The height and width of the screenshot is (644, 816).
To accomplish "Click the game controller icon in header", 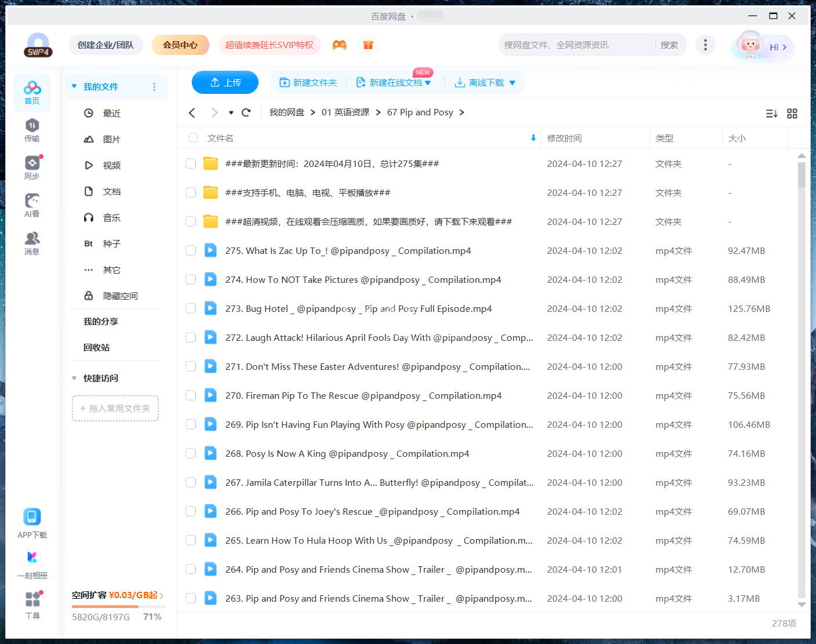I will pyautogui.click(x=340, y=45).
